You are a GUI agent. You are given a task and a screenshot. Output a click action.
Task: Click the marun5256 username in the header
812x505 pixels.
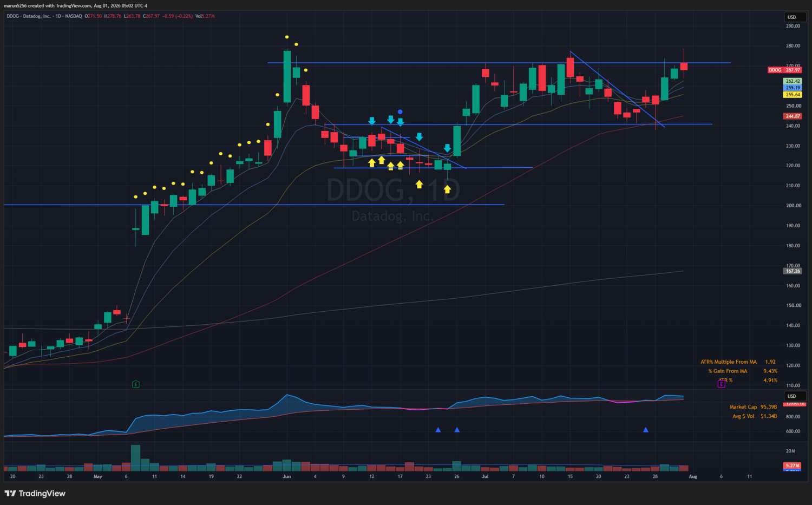coord(15,6)
